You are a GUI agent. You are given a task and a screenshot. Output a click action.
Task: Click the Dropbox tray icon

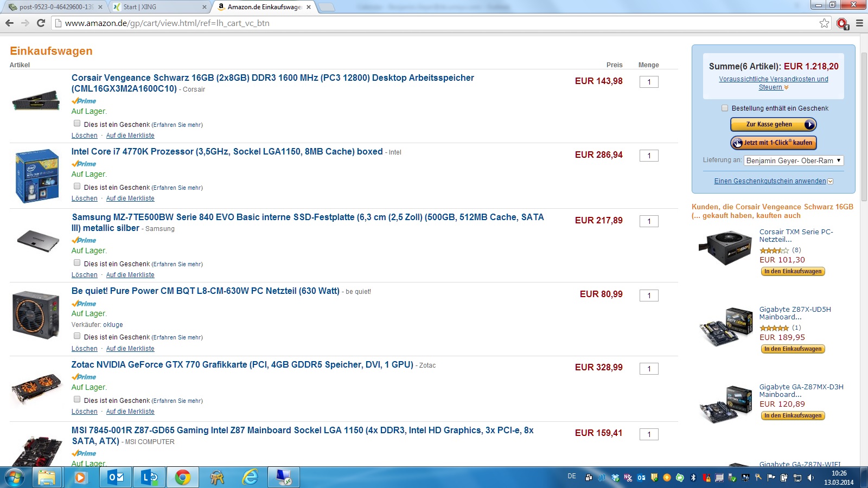click(x=615, y=478)
